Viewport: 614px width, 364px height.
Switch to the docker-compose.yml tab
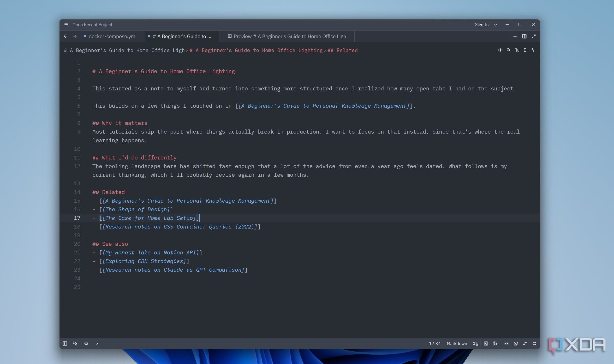click(x=113, y=36)
